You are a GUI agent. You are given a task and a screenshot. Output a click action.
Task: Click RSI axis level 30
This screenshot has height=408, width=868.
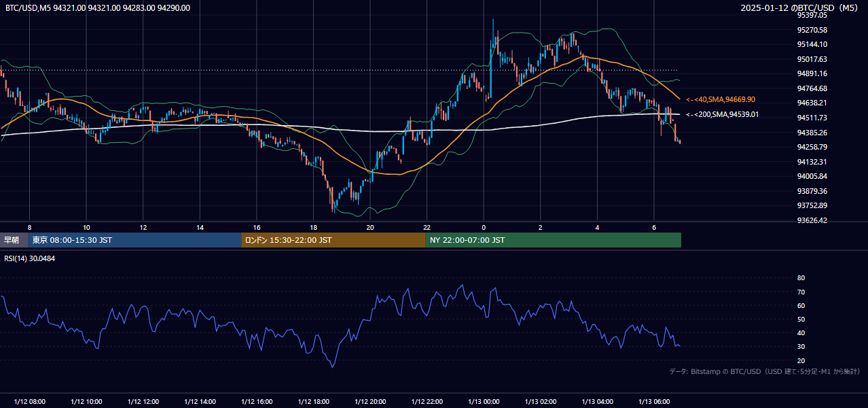coord(801,347)
